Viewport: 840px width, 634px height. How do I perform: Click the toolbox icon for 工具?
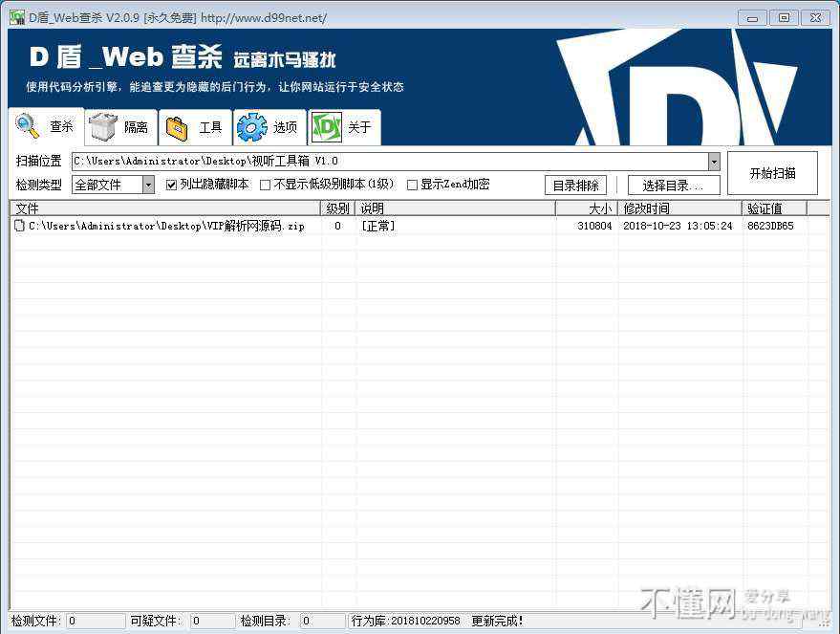click(177, 127)
